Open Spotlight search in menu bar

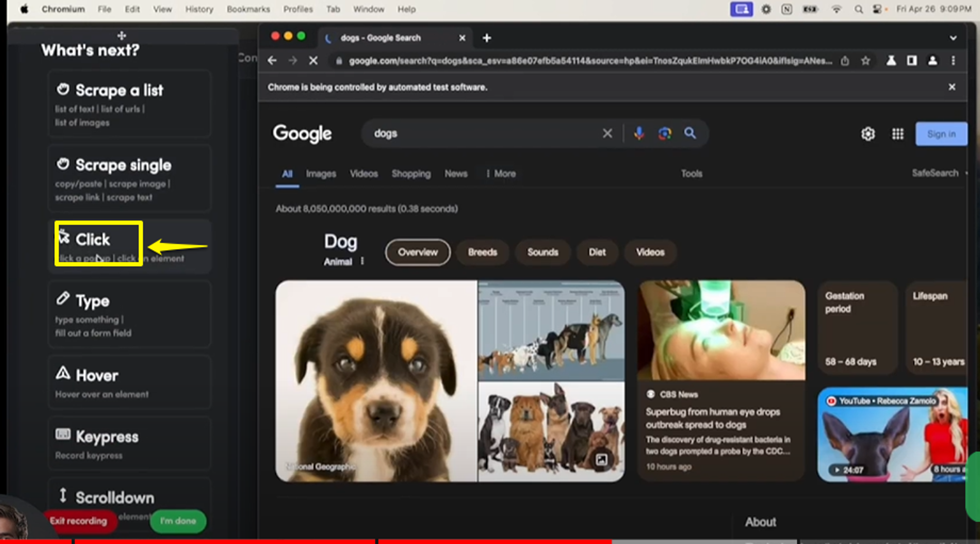[x=858, y=9]
